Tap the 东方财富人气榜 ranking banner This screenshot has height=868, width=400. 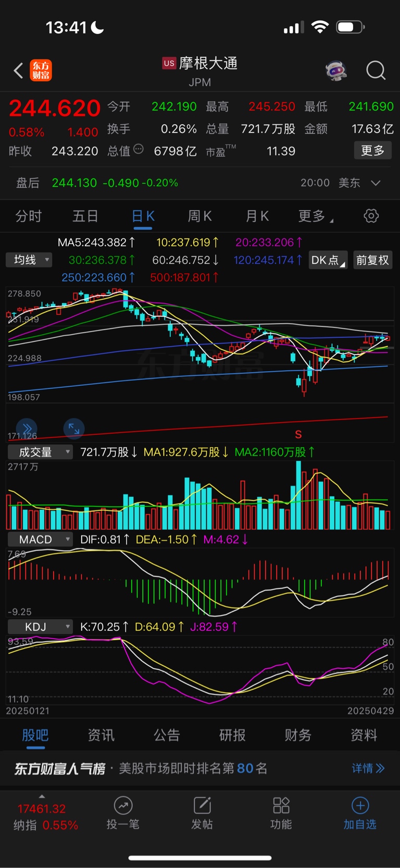[200, 768]
